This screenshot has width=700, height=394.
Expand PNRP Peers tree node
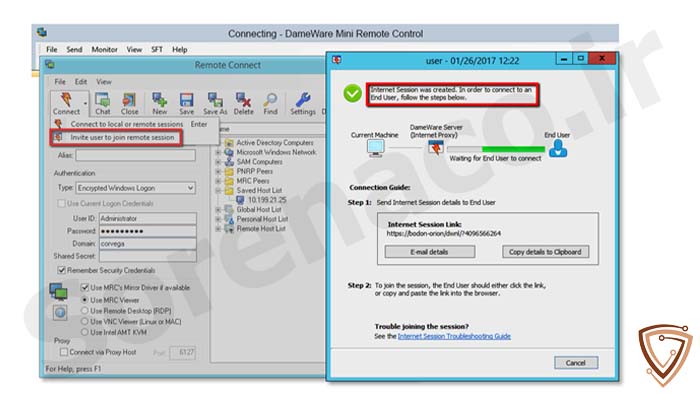coord(218,171)
